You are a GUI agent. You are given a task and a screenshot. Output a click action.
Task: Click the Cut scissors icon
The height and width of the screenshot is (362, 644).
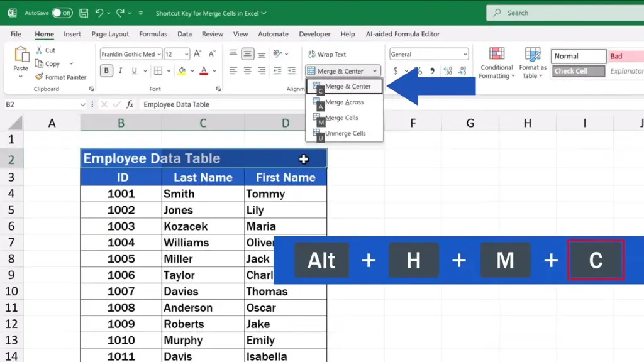point(39,50)
